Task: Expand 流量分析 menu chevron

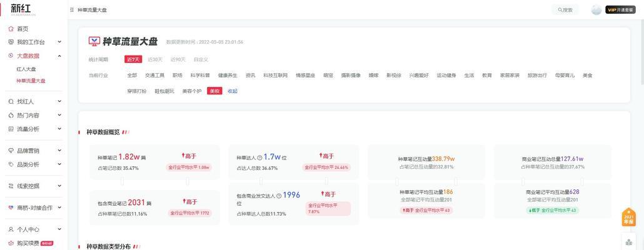Action: click(59, 129)
